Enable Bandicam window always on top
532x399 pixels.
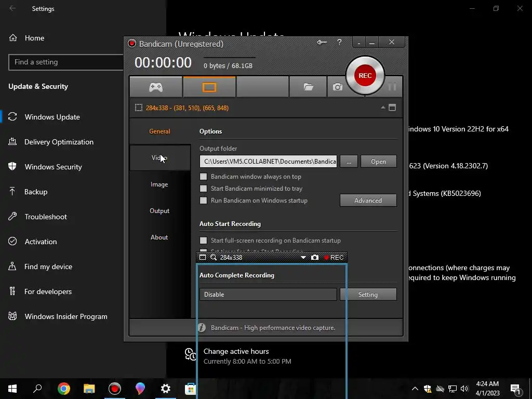(203, 177)
